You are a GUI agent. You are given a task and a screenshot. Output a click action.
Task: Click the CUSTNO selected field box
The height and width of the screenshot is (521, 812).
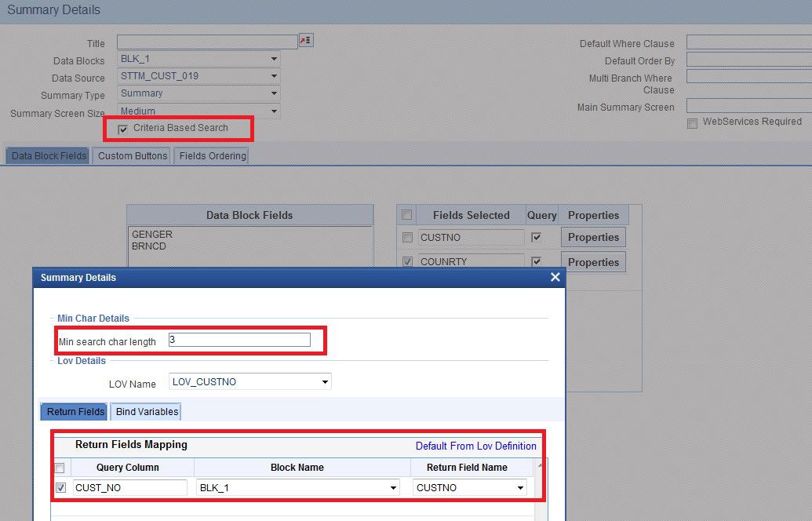(471, 237)
